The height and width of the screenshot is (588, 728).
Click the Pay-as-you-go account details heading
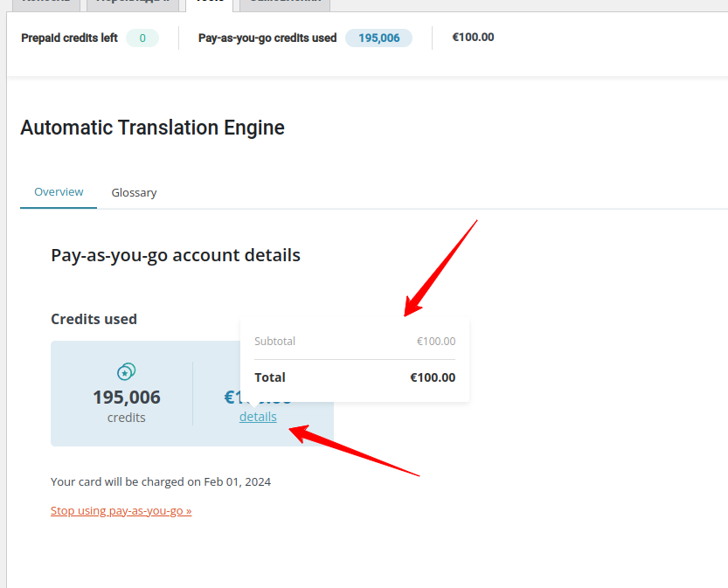pos(176,255)
